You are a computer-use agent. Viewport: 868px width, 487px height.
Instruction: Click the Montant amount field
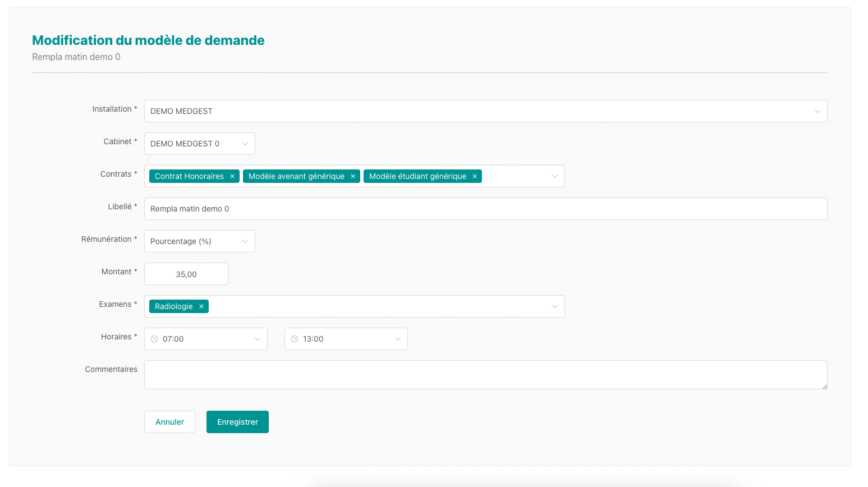point(186,274)
